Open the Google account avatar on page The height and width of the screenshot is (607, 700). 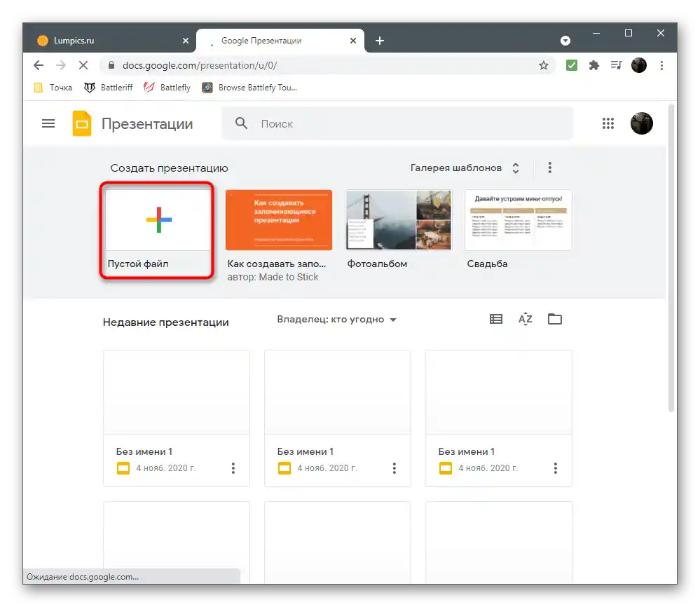(x=642, y=123)
